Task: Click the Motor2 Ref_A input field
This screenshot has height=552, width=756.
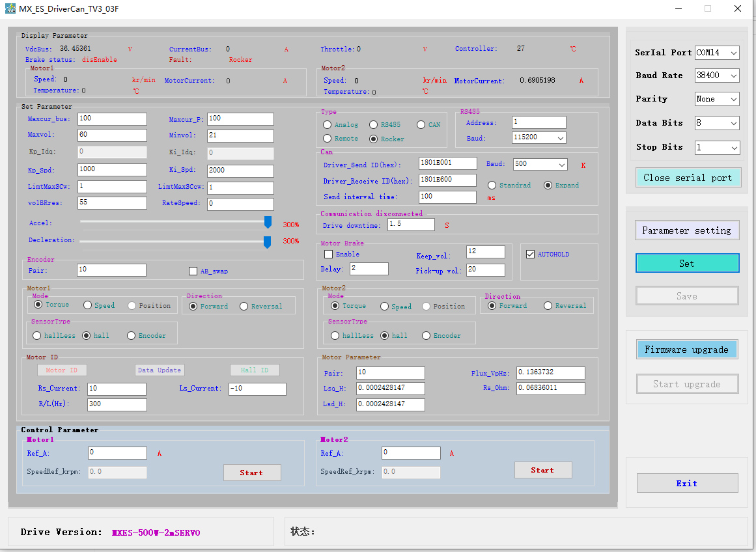Action: point(412,452)
